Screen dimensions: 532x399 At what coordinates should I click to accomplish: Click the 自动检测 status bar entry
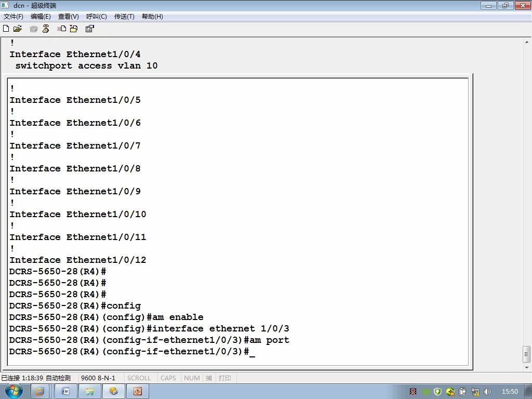click(58, 378)
